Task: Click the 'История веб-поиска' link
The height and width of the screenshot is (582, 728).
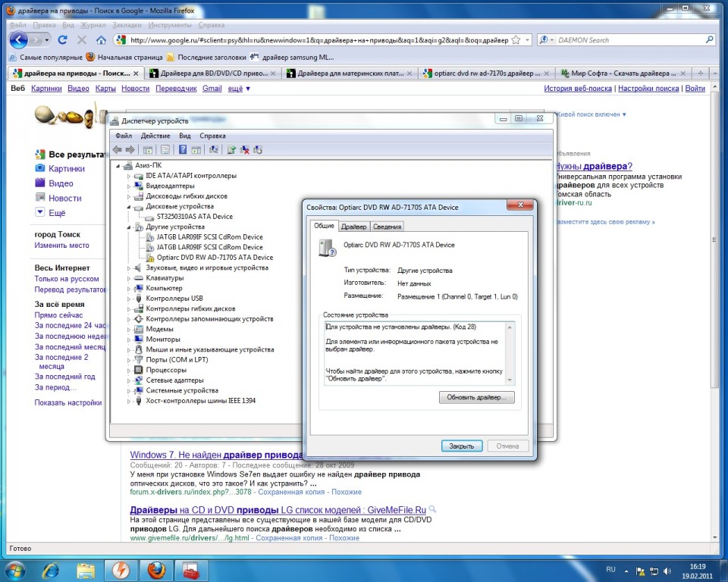Action: (578, 88)
